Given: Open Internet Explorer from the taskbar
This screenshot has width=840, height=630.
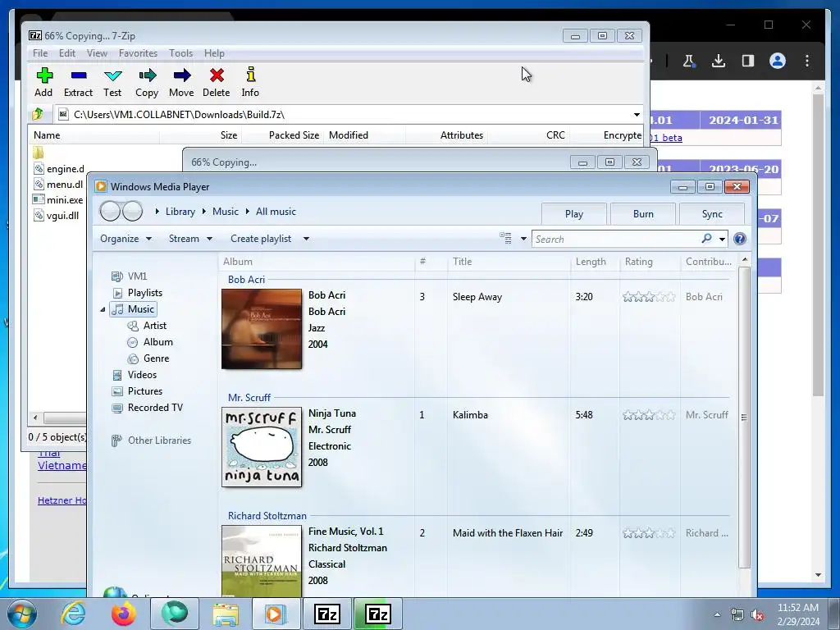Looking at the screenshot, I should 73,614.
